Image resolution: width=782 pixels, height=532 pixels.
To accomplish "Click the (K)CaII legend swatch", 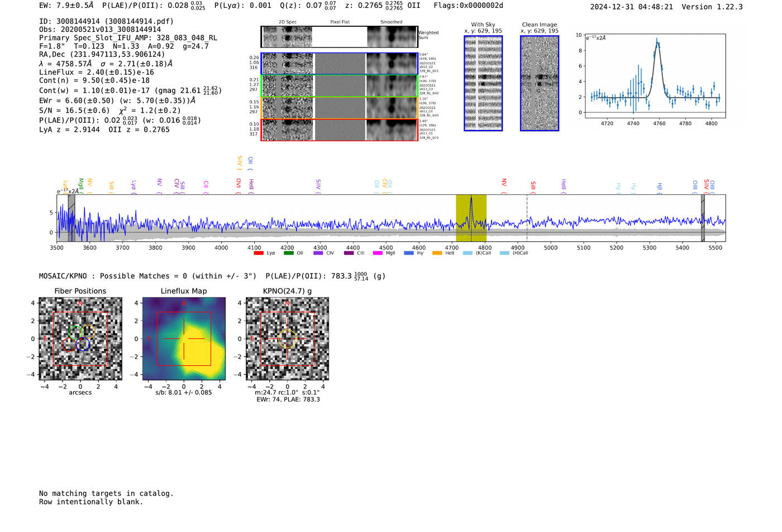I will tap(468, 253).
